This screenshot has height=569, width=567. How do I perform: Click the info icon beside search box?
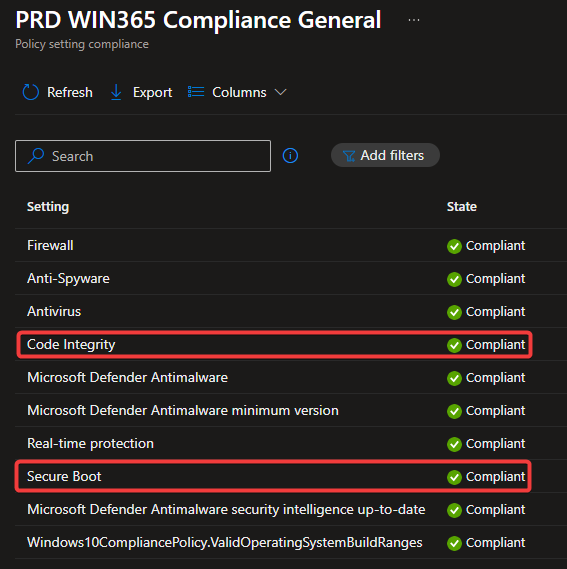click(290, 156)
